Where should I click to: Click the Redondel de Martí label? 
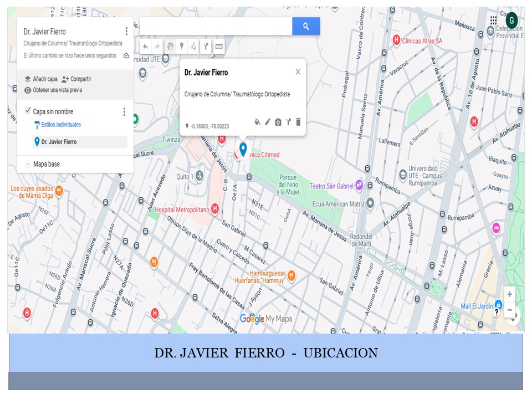(361, 240)
